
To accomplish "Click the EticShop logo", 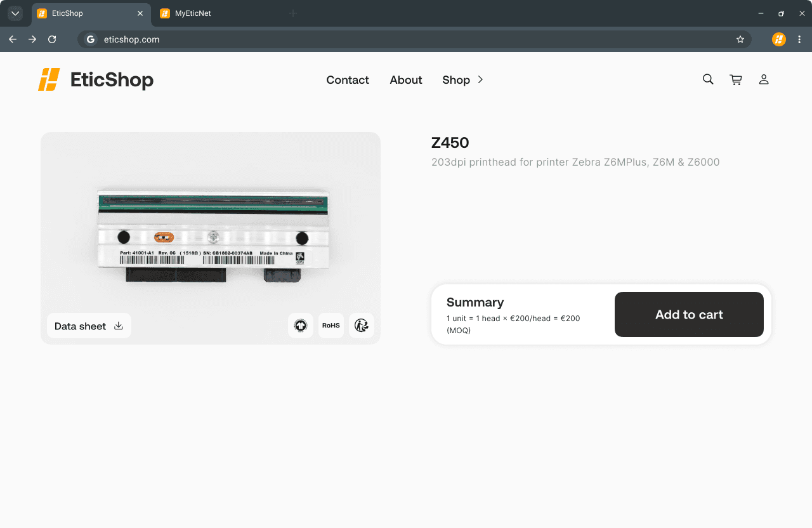I will pos(96,79).
